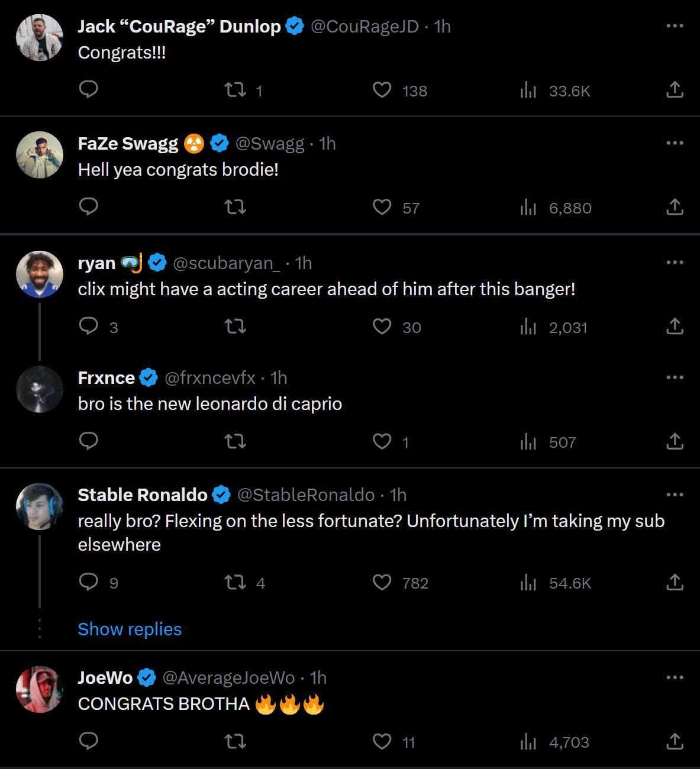Reply to CouRage's Congrats tweet
Image resolution: width=700 pixels, height=769 pixels.
tap(88, 89)
